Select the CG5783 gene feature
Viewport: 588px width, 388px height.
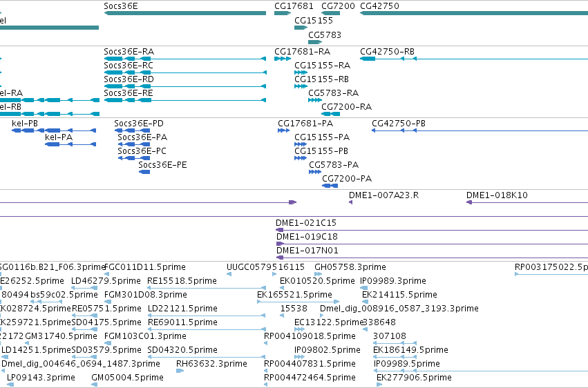[x=315, y=42]
